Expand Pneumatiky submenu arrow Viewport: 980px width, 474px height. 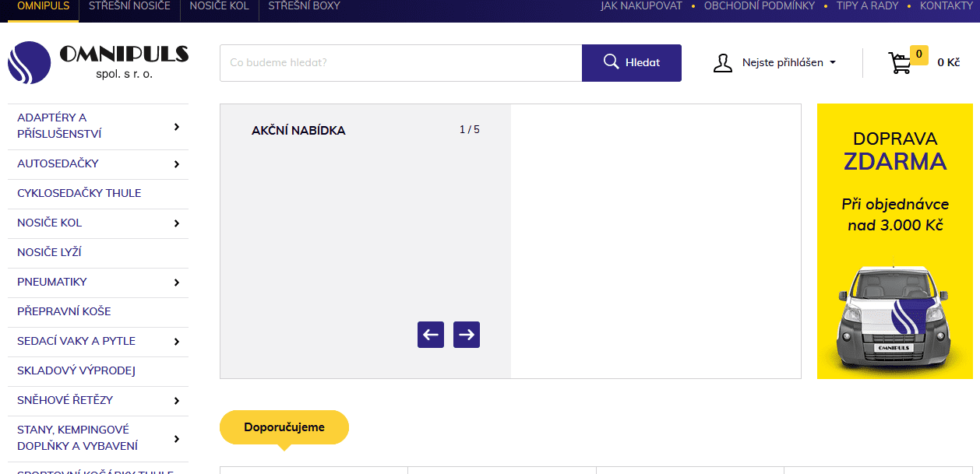[x=177, y=283]
